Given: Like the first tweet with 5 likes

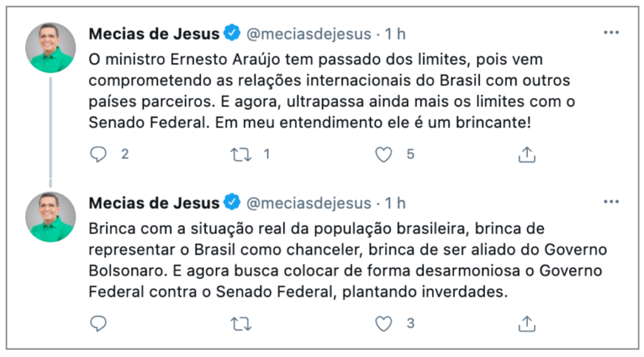Looking at the screenshot, I should [384, 154].
